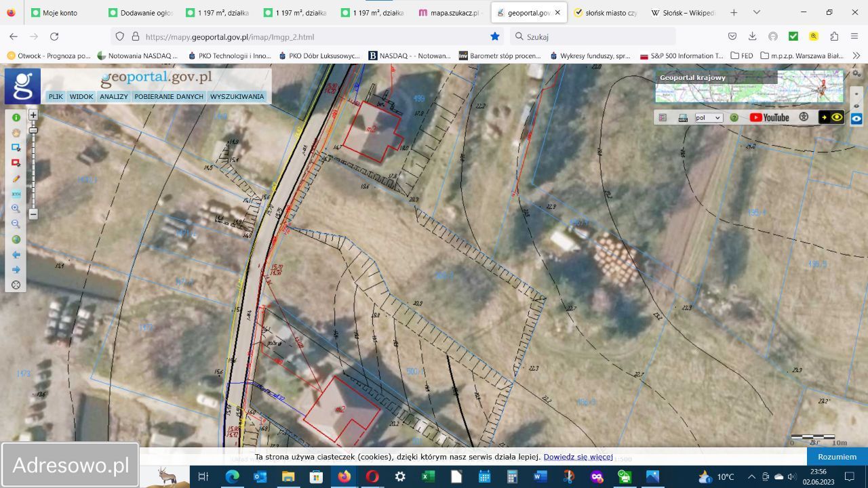Reload the current page

point(54,37)
